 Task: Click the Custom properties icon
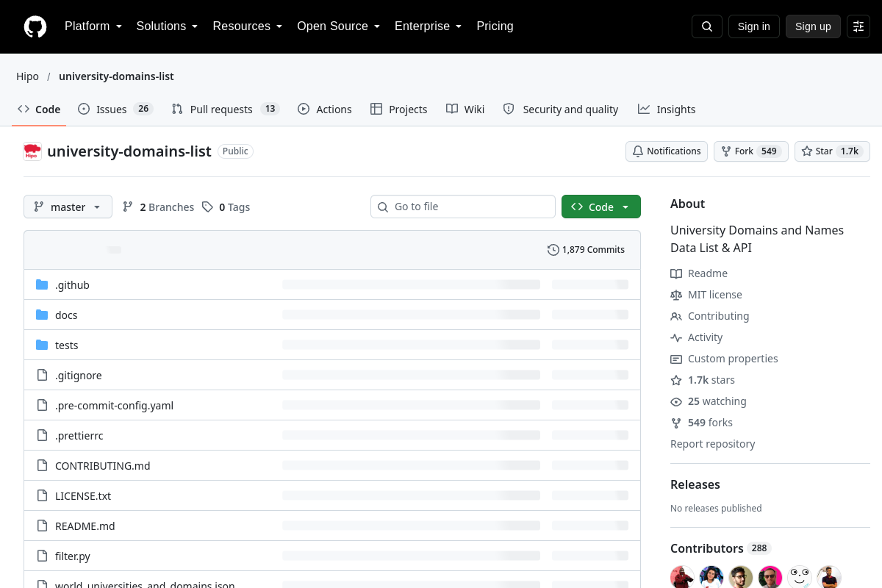pyautogui.click(x=676, y=359)
